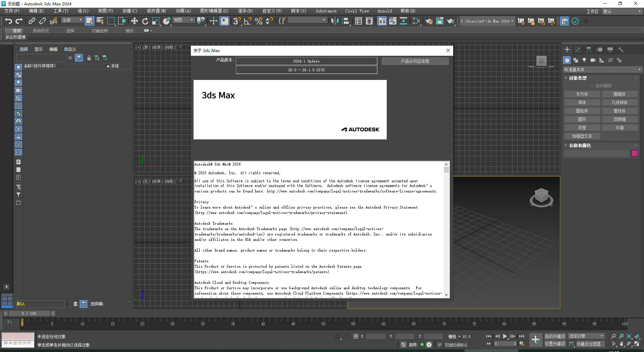Enable the 自动栅格 checkbox
Image resolution: width=644 pixels, height=352 pixels.
[593, 85]
